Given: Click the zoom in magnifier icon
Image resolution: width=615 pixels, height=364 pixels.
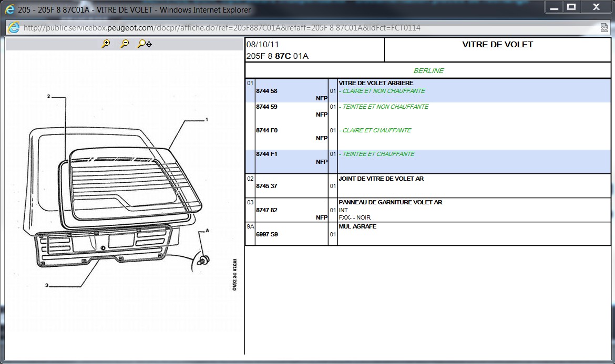Looking at the screenshot, I should [106, 44].
